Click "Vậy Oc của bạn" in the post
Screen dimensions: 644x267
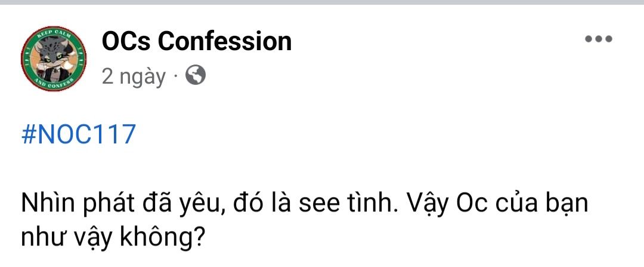point(499,205)
